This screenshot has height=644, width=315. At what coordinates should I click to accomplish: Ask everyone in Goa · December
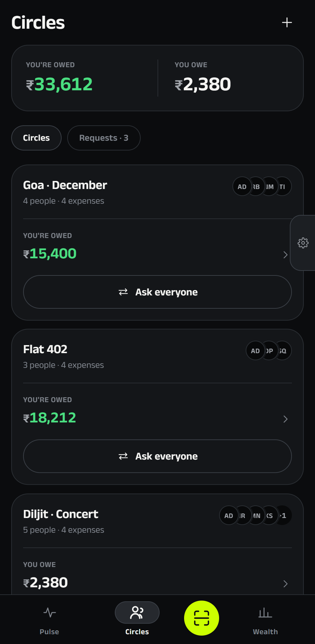click(157, 292)
